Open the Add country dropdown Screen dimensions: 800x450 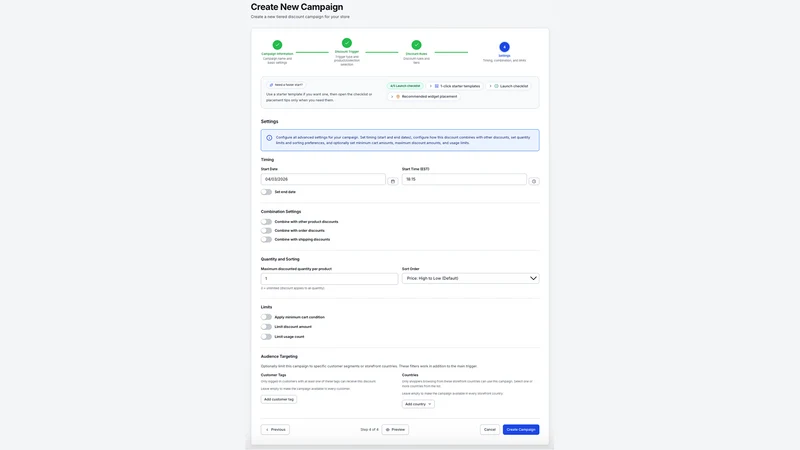pos(418,404)
